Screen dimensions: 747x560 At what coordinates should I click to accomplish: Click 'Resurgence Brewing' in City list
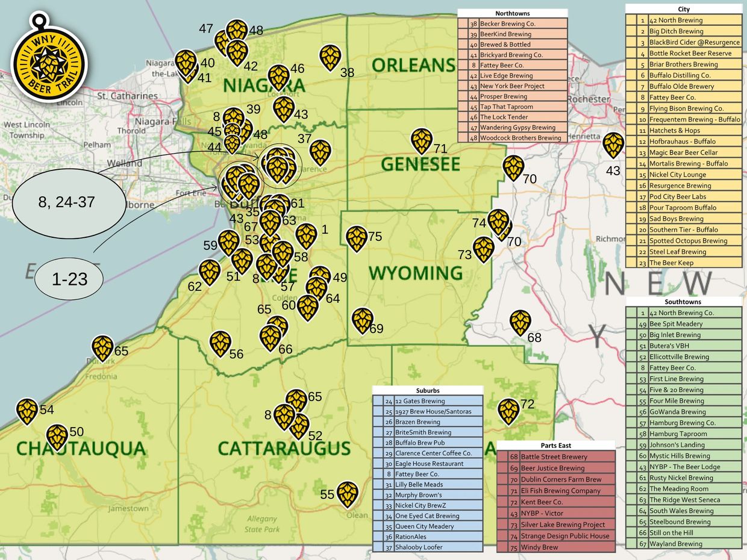click(x=684, y=185)
